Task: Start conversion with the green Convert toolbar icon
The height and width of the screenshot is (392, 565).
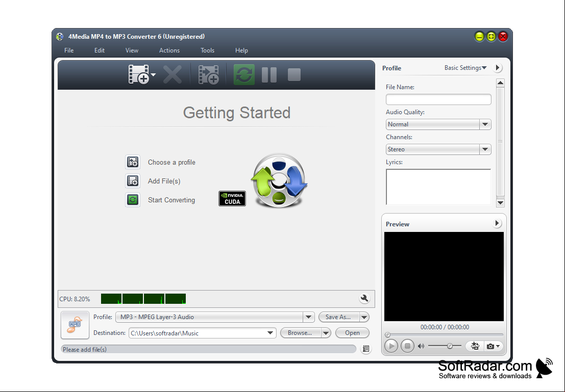Action: point(244,74)
